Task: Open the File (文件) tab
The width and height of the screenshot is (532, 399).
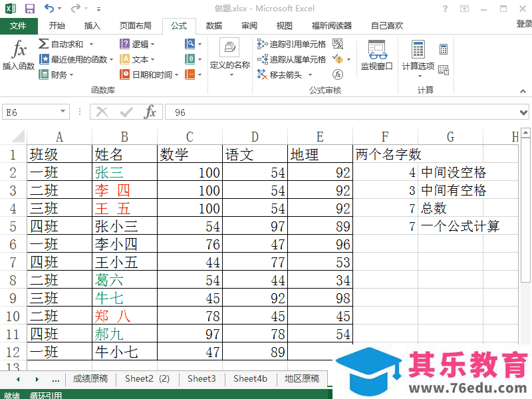Action: (19, 26)
